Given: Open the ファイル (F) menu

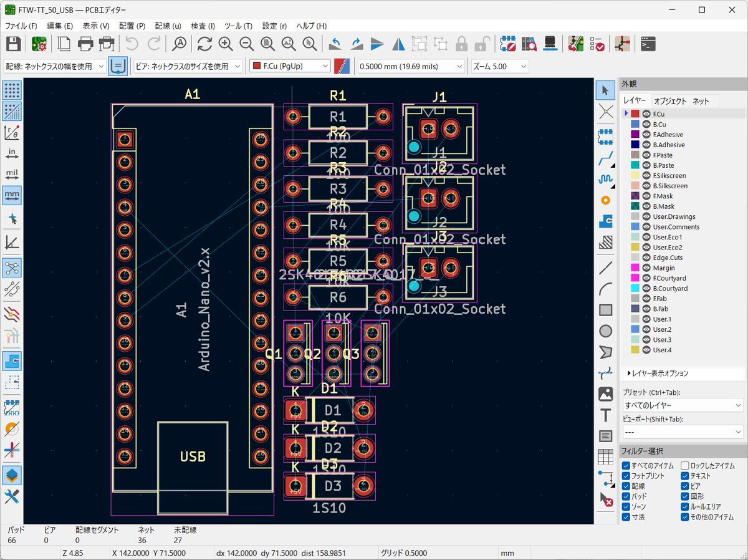Looking at the screenshot, I should tap(21, 26).
